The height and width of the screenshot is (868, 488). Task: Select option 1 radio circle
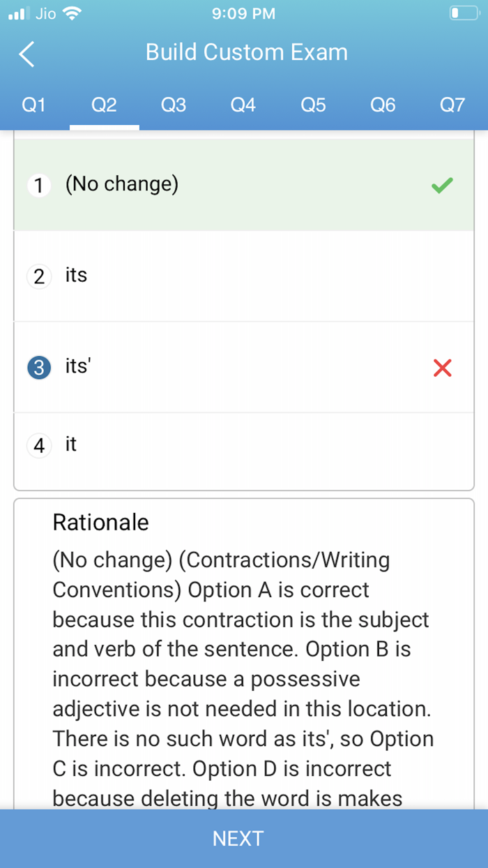[x=39, y=186]
